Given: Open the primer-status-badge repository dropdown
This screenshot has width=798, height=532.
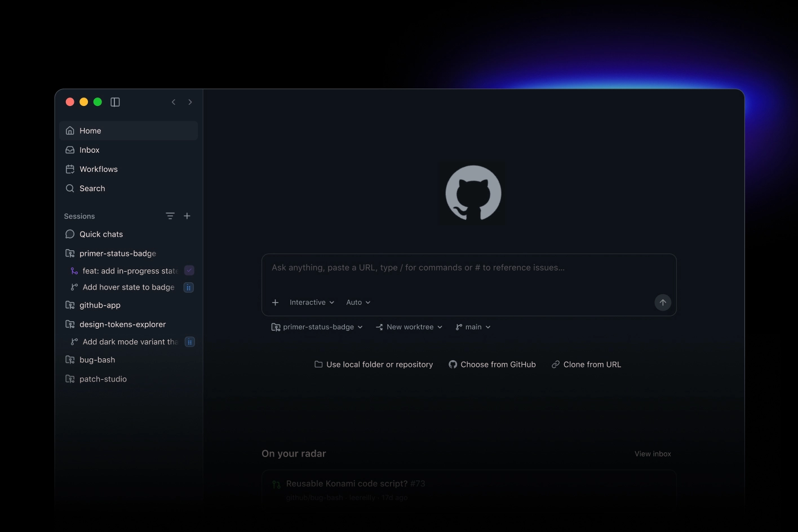Looking at the screenshot, I should (317, 327).
